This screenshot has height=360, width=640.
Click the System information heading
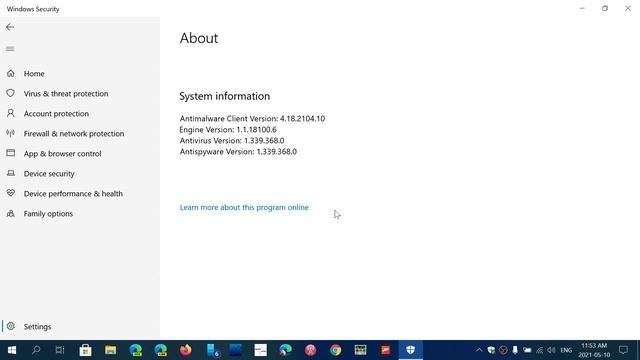click(x=224, y=96)
